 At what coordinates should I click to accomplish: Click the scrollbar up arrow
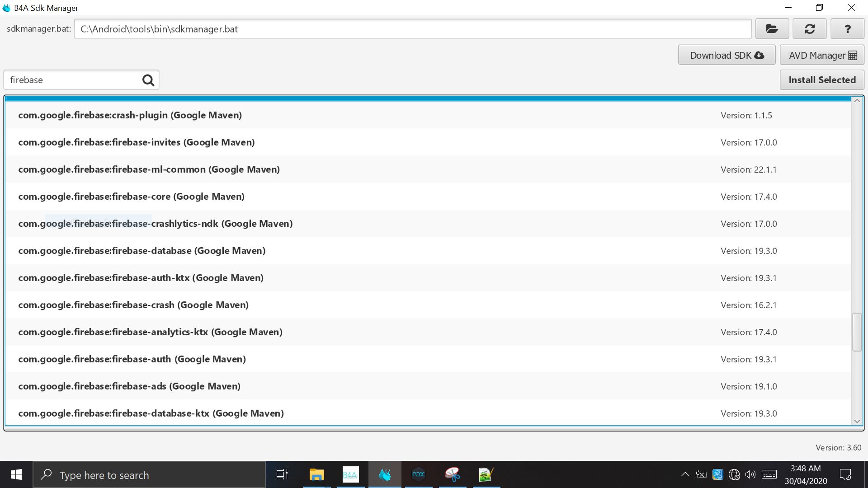point(857,100)
